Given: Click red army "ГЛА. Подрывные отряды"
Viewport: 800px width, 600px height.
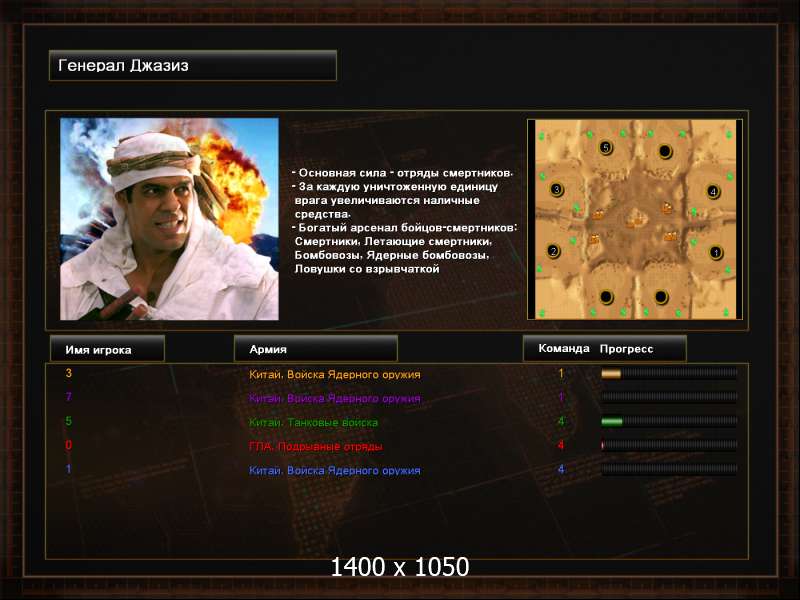Looking at the screenshot, I should pyautogui.click(x=315, y=446).
